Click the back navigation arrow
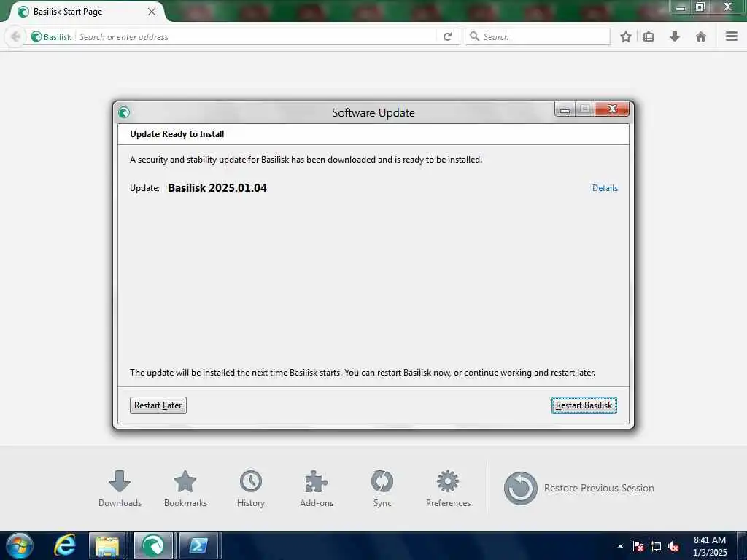Screen dimensions: 747x560 pos(15,36)
